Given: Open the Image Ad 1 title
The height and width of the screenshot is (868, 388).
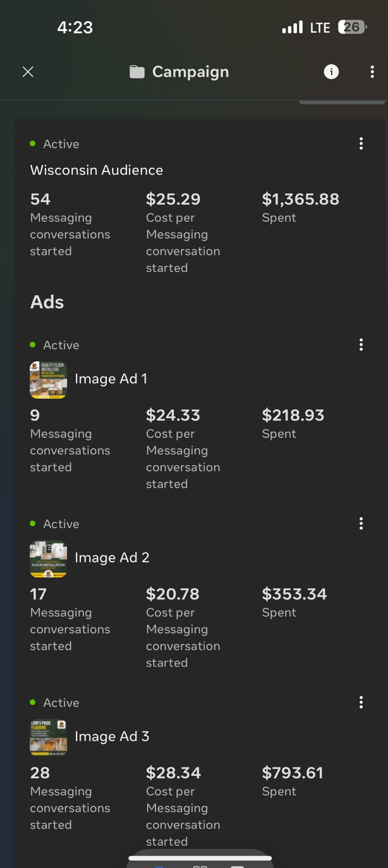Looking at the screenshot, I should click(x=111, y=379).
